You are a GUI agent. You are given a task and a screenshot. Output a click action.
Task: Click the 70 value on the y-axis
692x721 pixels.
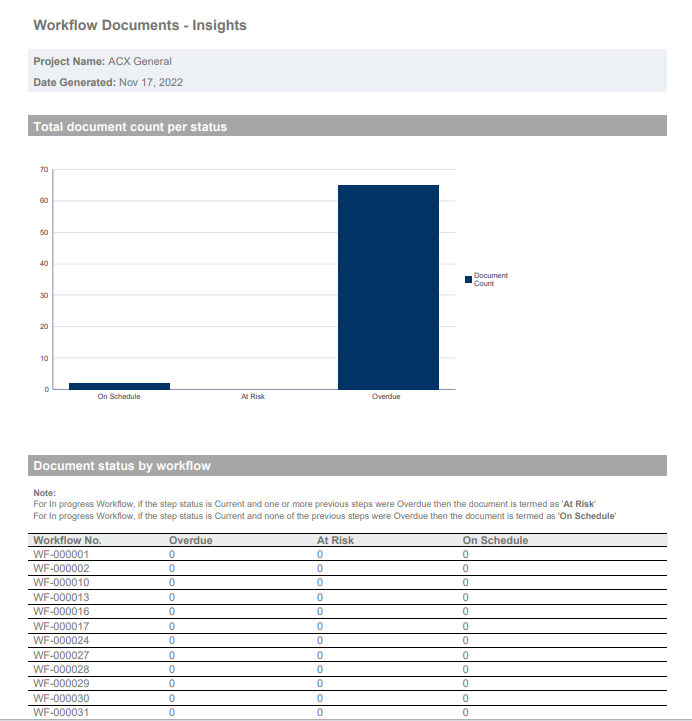44,170
